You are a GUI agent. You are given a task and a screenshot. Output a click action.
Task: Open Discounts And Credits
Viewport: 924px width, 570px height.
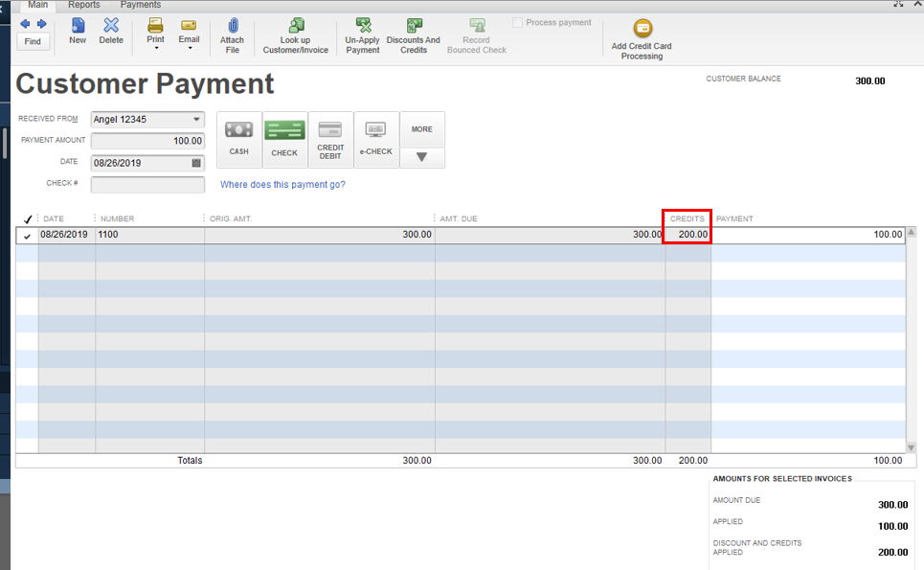[413, 35]
